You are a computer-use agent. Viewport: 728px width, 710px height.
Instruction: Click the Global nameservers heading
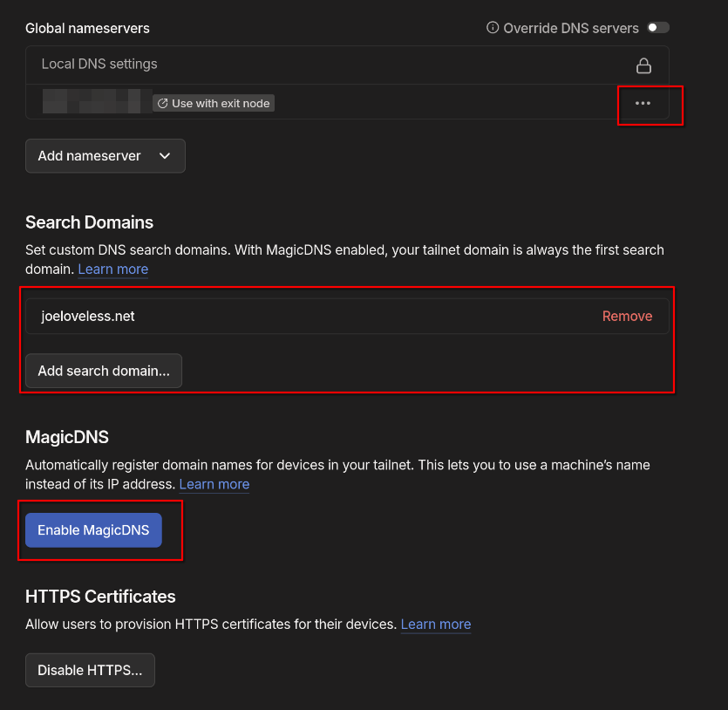tap(87, 28)
